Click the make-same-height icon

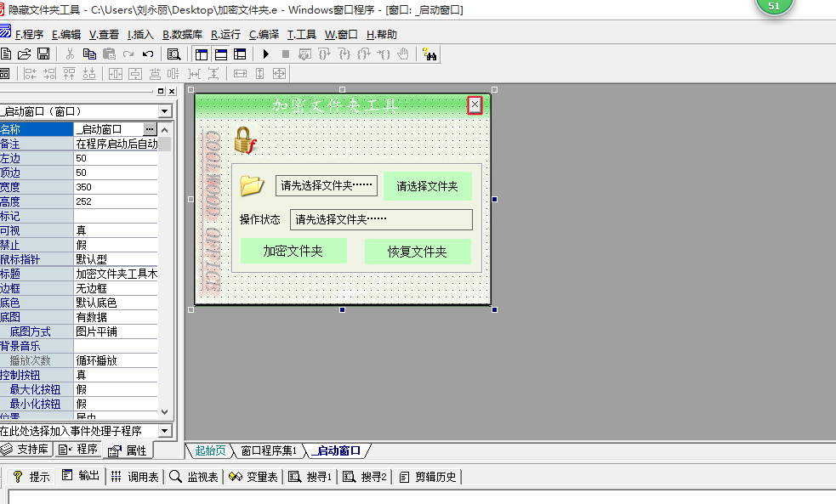[x=259, y=74]
